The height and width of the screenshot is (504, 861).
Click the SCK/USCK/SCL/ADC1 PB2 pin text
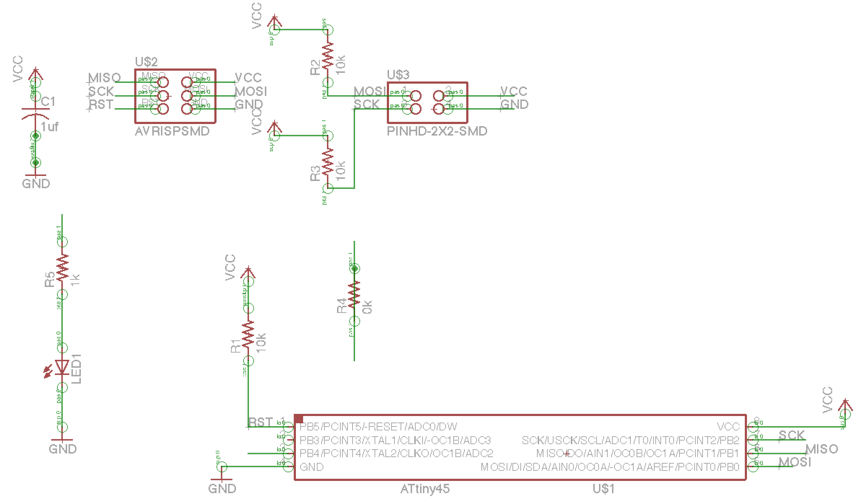[631, 440]
